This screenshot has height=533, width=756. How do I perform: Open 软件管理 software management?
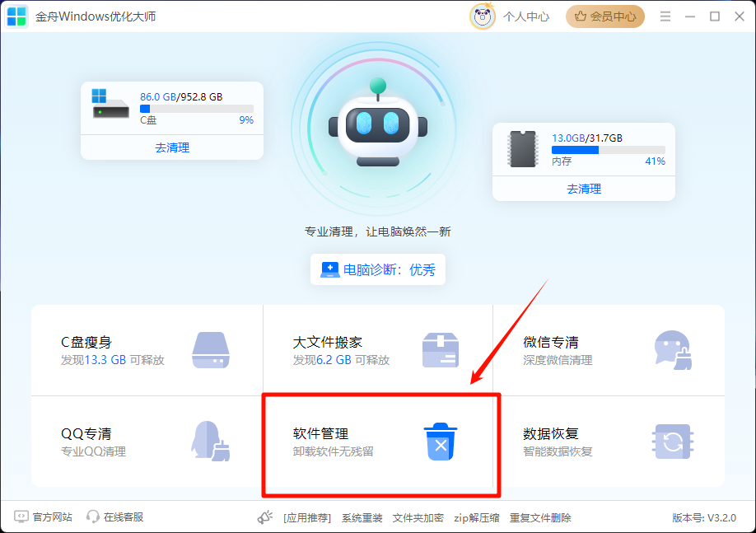click(378, 442)
